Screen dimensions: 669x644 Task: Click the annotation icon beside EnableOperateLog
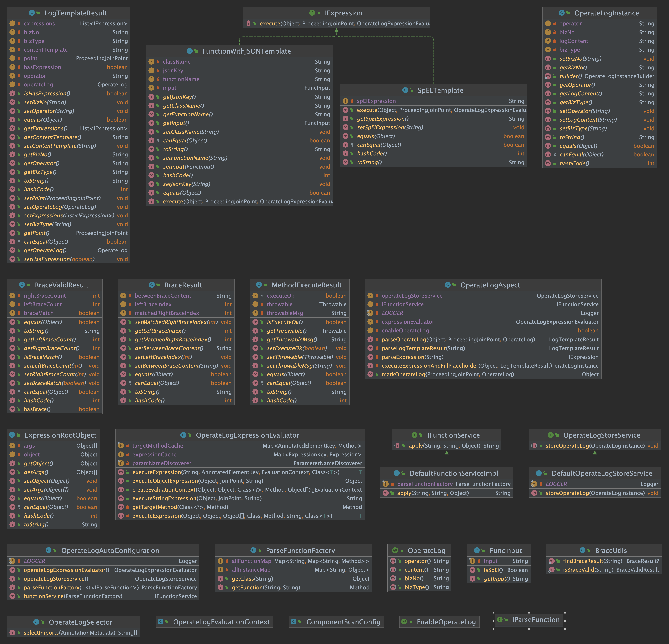pos(404,622)
